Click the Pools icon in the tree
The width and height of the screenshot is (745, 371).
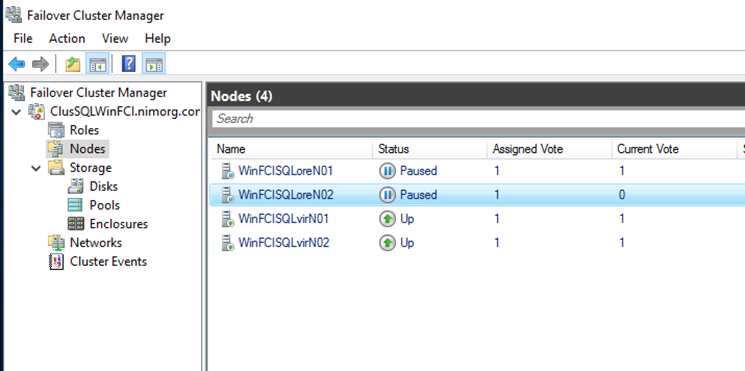(x=76, y=205)
